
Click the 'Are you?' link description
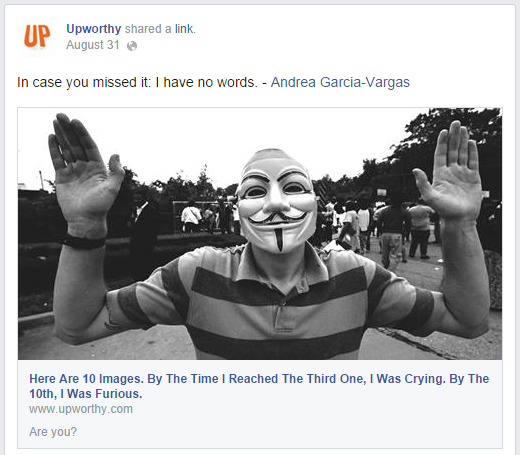point(53,432)
